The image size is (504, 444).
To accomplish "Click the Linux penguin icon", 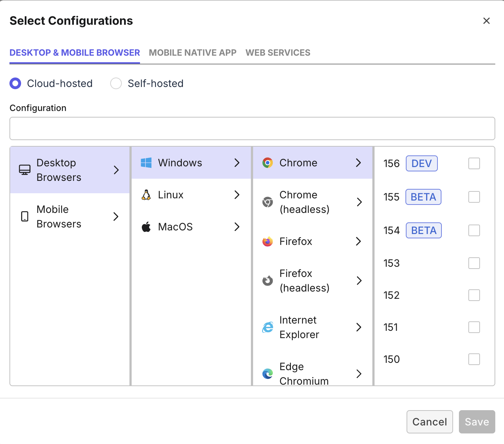I will [x=146, y=195].
